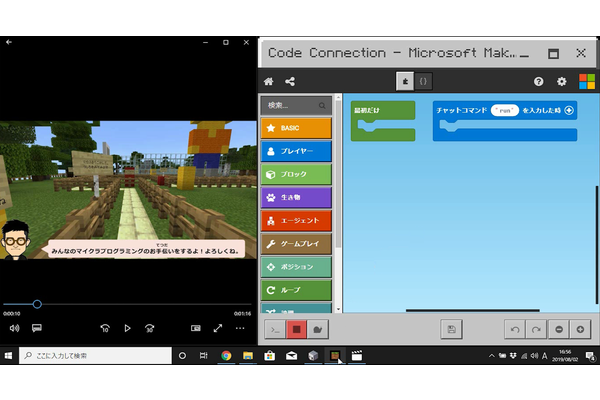This screenshot has height=400, width=600.
Task: Mute the video player volume
Action: [x=15, y=328]
